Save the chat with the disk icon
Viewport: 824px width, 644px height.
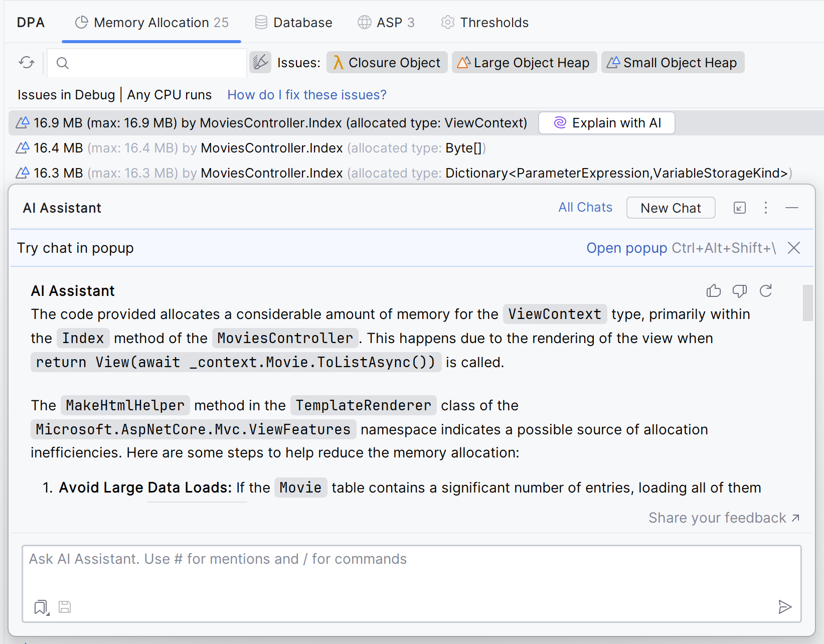point(65,607)
